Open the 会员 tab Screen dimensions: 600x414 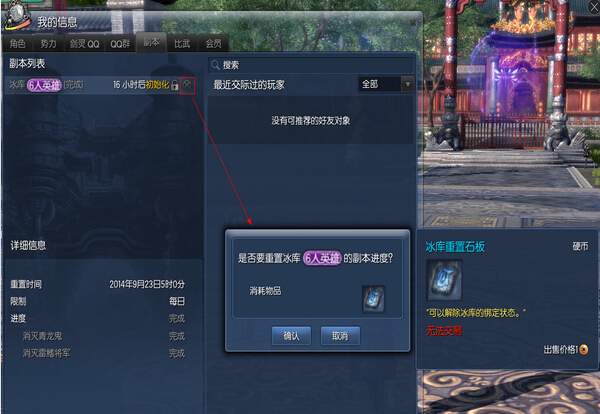[x=213, y=44]
